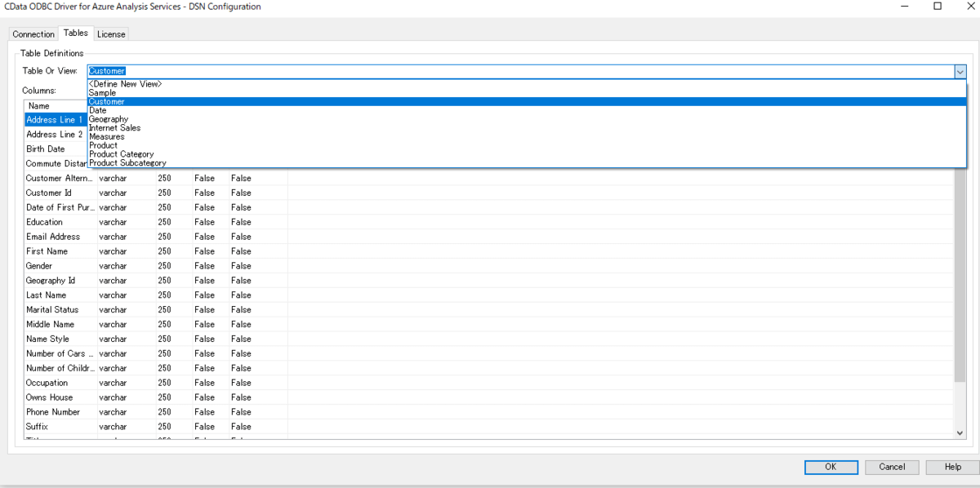Select the Number of Children row

tap(155, 369)
